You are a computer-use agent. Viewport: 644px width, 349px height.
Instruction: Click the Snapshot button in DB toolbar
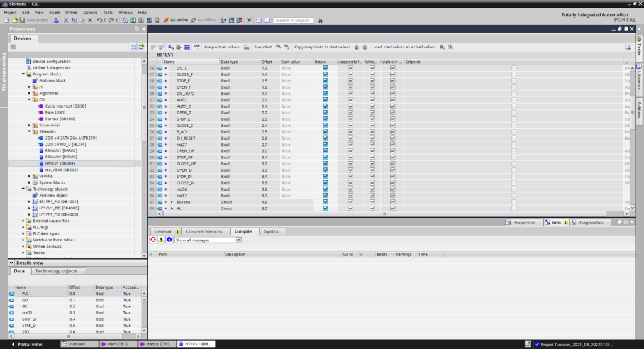(263, 47)
